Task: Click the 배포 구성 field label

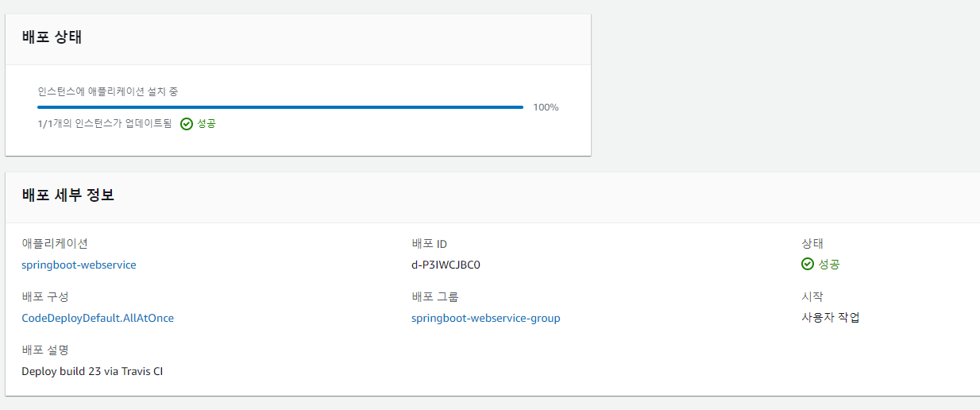Action: 45,297
